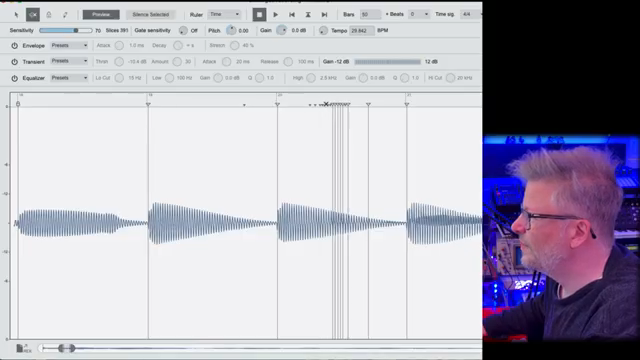The height and width of the screenshot is (360, 640).
Task: Click the Equalizer High Q knob
Action: click(404, 78)
